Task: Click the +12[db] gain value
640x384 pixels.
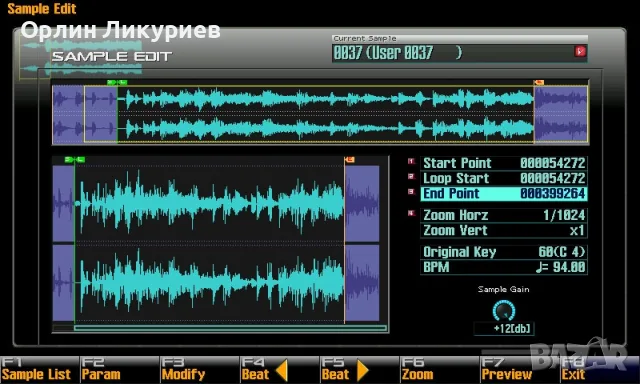Action: tap(504, 329)
